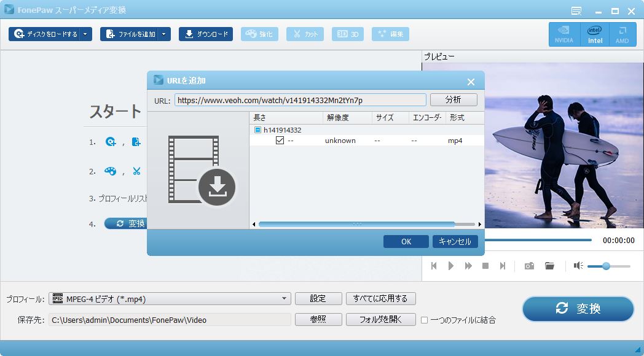Click the right arrow of the horizontal scrollbar
Screen dimensions: 644x356
[480, 225]
